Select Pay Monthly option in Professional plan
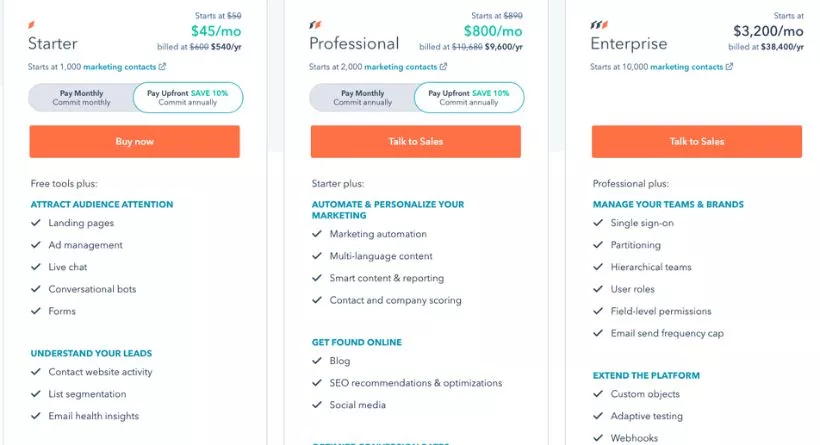The image size is (820, 445). pos(362,97)
